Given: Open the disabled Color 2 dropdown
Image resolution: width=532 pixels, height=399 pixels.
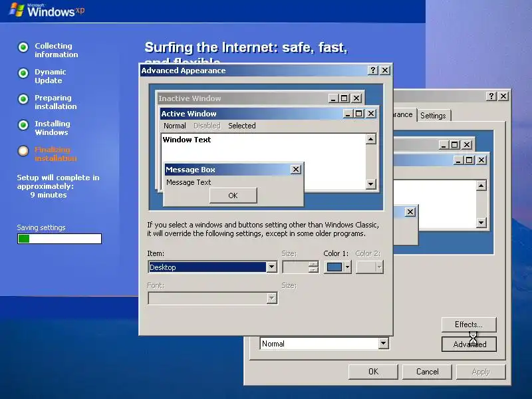Looking at the screenshot, I should point(370,267).
